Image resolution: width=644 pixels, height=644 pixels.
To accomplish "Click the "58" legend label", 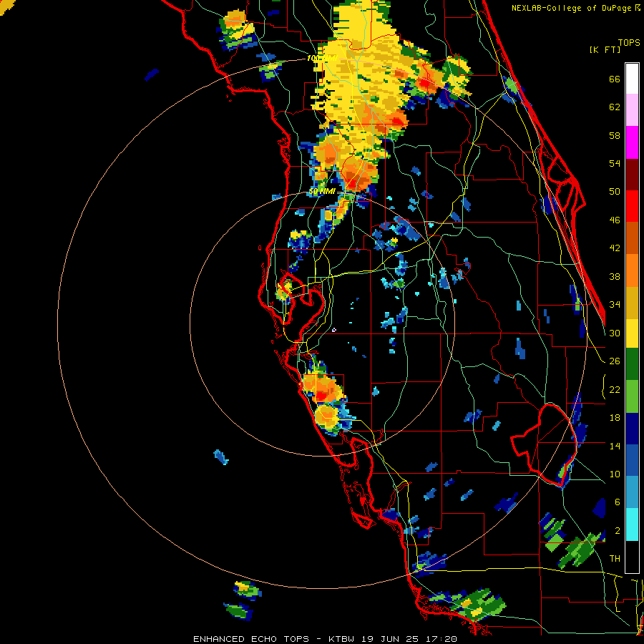I will tap(615, 135).
